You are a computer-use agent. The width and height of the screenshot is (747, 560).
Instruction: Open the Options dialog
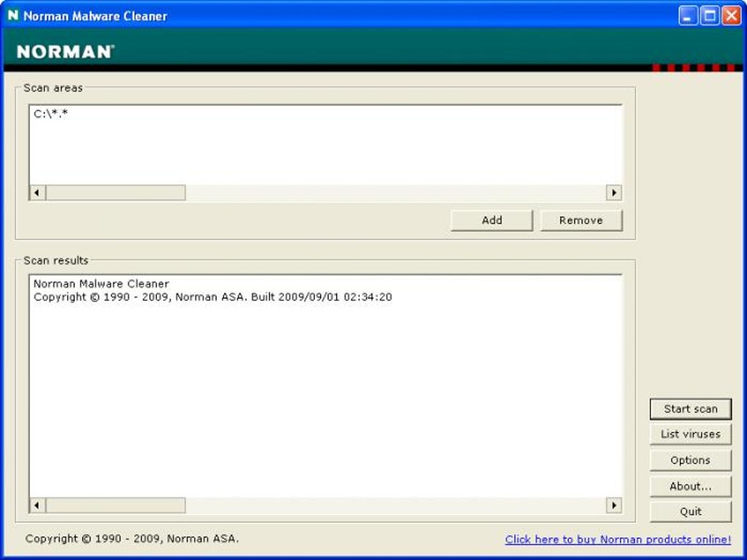[x=691, y=460]
